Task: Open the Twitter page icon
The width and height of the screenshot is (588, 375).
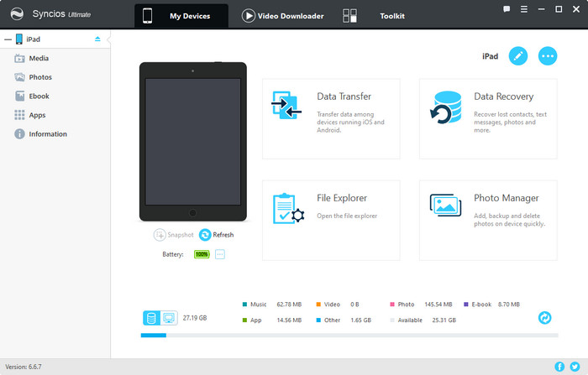Action: (575, 367)
